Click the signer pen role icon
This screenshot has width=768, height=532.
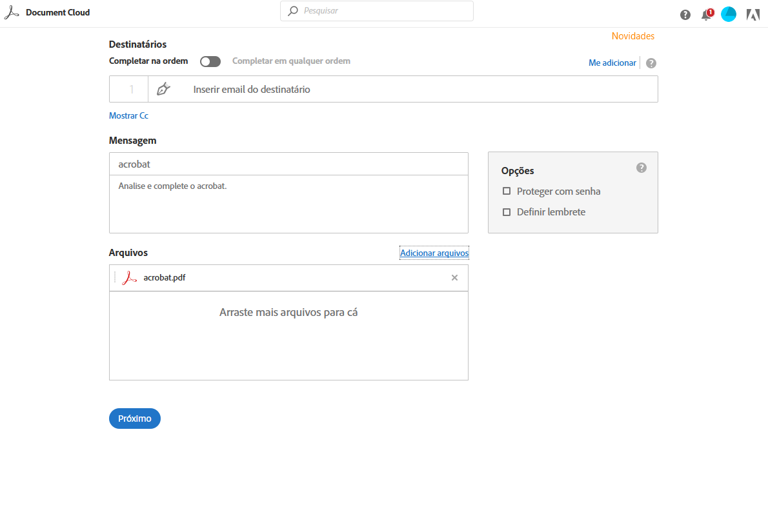[x=164, y=89]
